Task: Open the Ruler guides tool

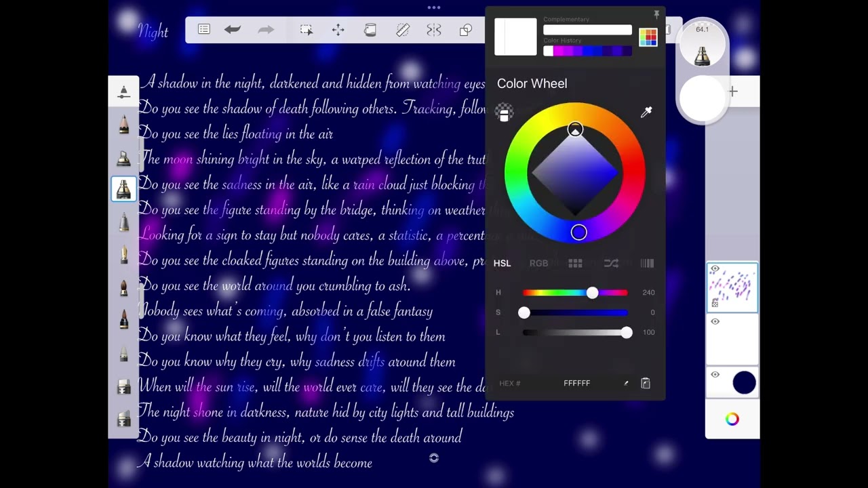Action: (403, 30)
